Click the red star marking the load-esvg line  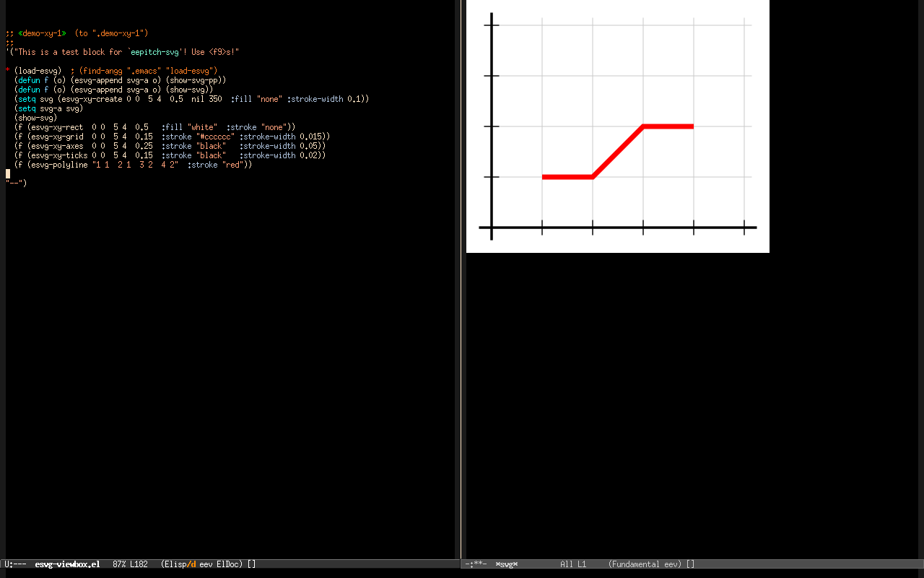coord(8,71)
